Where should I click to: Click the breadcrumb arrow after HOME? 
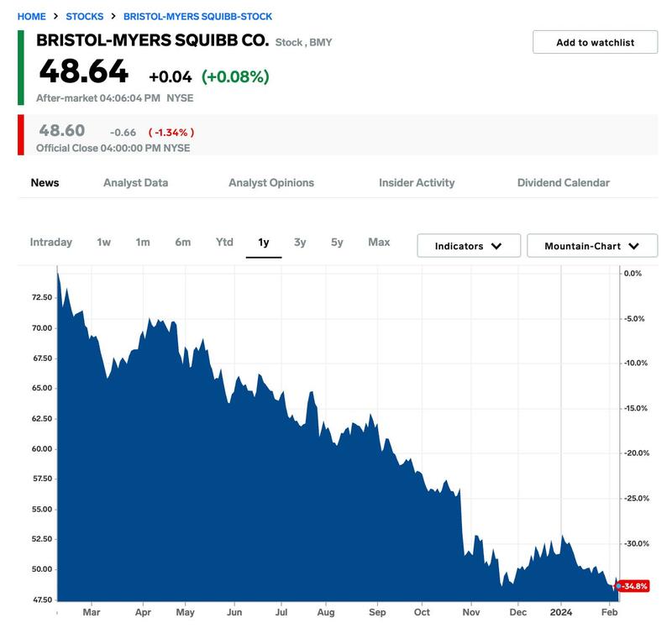(x=55, y=16)
